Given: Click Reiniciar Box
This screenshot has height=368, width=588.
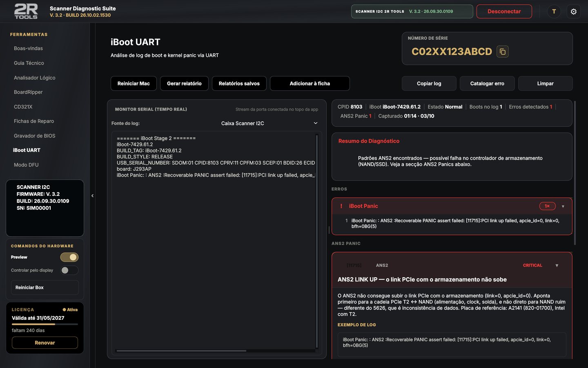Looking at the screenshot, I should click(45, 287).
